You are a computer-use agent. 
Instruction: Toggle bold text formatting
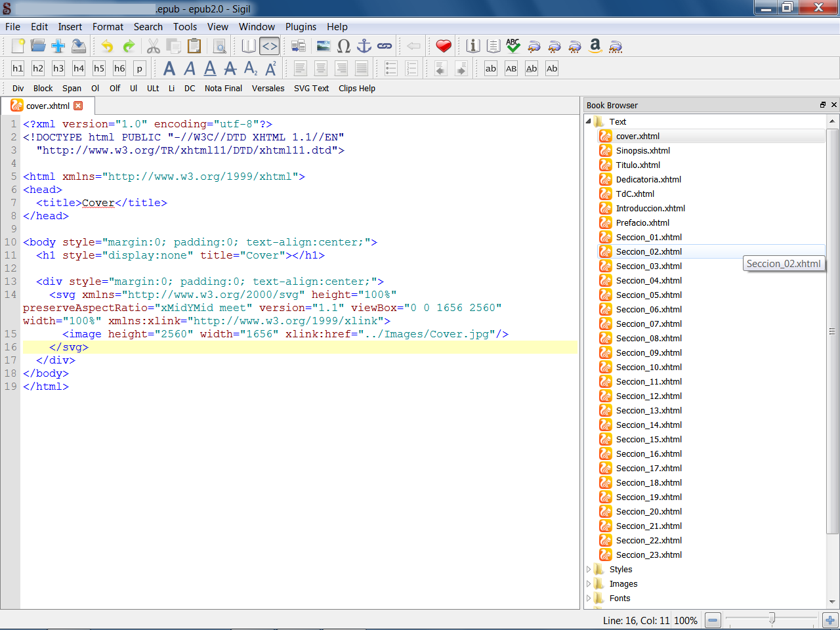[x=169, y=68]
